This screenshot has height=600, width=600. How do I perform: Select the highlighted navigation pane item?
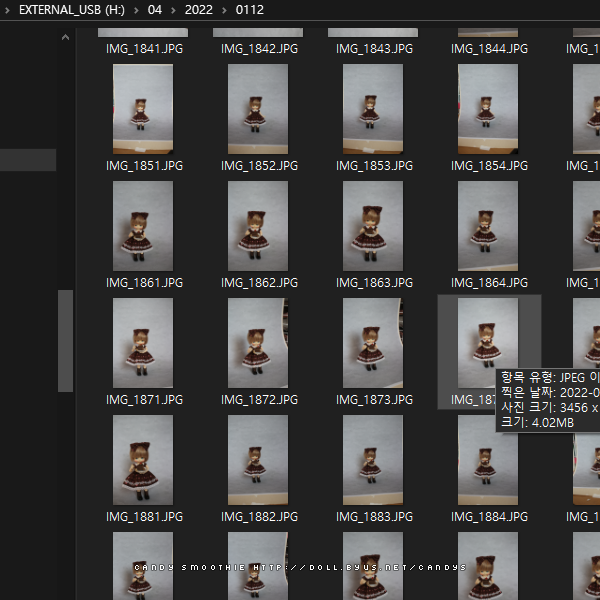coord(28,160)
